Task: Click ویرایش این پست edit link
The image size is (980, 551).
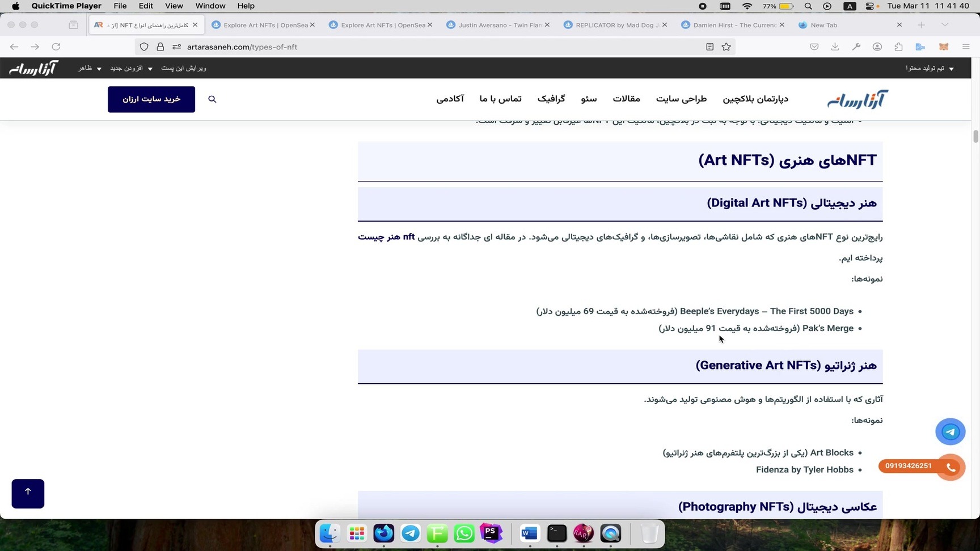Action: (x=184, y=69)
